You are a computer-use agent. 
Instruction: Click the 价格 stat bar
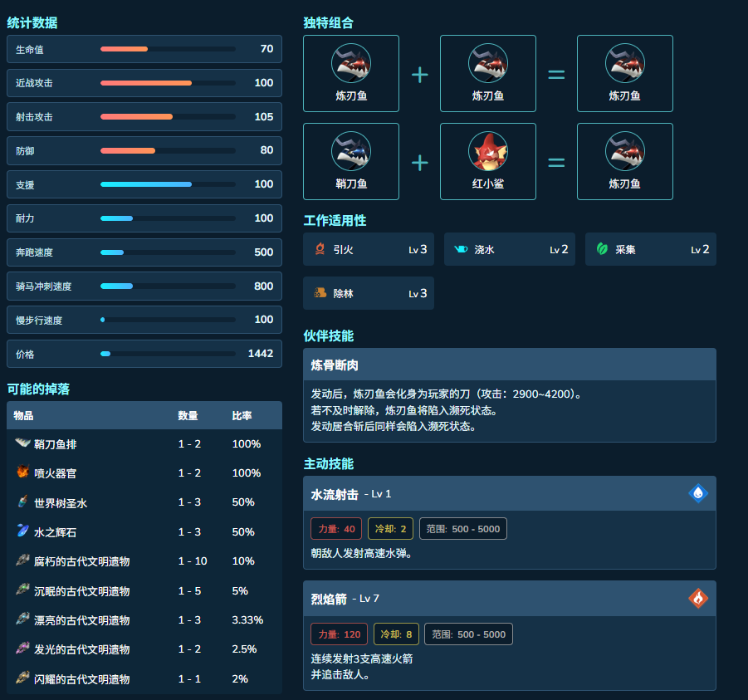(168, 354)
